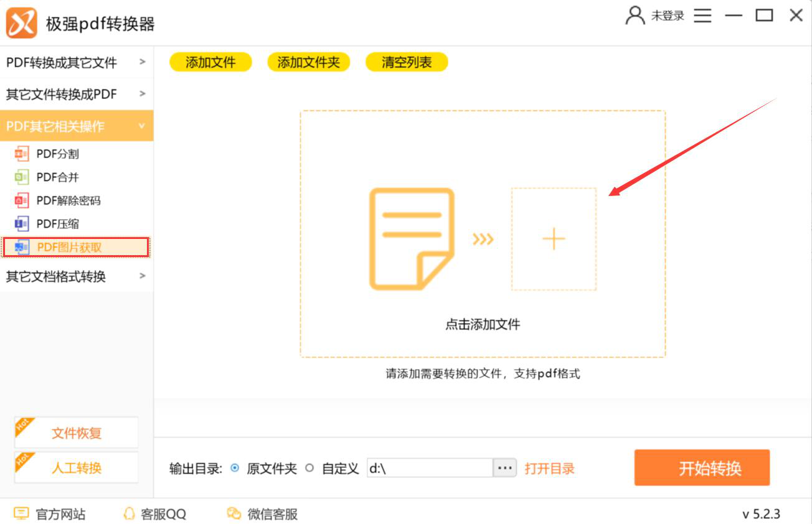Open the user account avatar icon
This screenshot has height=524, width=812.
pos(635,16)
